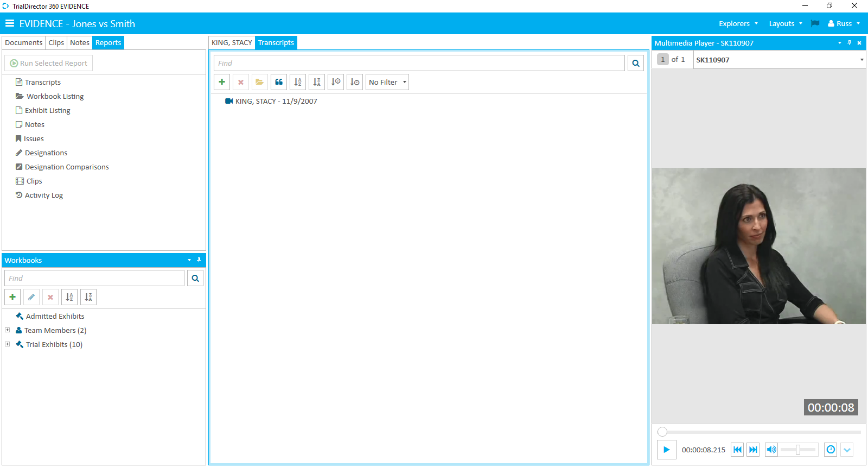Select the Transcripts tab in center panel
Image resolution: width=868 pixels, height=467 pixels.
point(276,42)
